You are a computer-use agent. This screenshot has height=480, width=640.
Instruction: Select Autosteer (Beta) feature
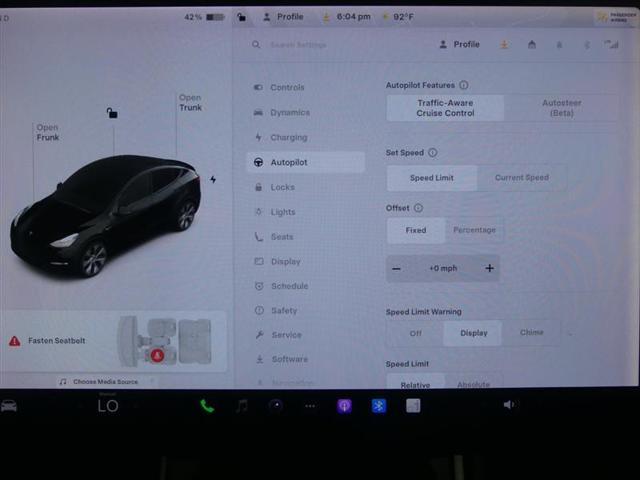pyautogui.click(x=562, y=108)
